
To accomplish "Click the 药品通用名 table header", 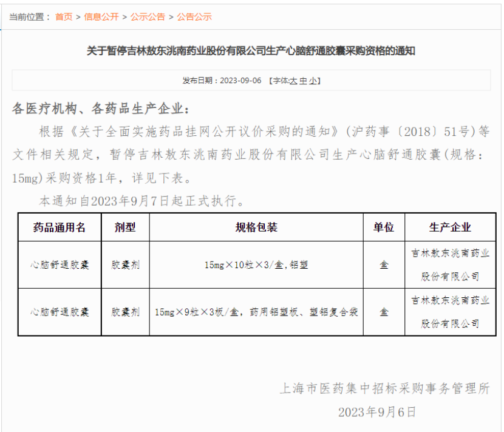I will click(x=60, y=228).
